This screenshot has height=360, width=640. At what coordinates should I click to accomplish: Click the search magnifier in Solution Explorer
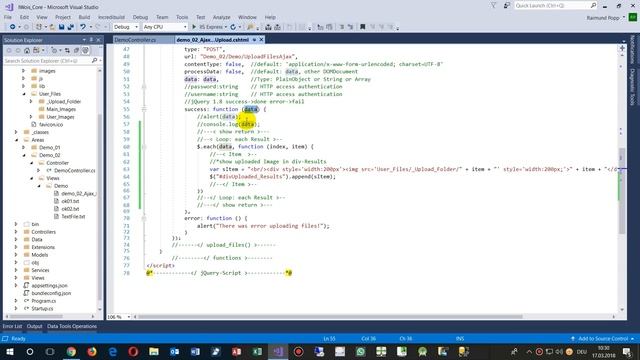(94, 60)
